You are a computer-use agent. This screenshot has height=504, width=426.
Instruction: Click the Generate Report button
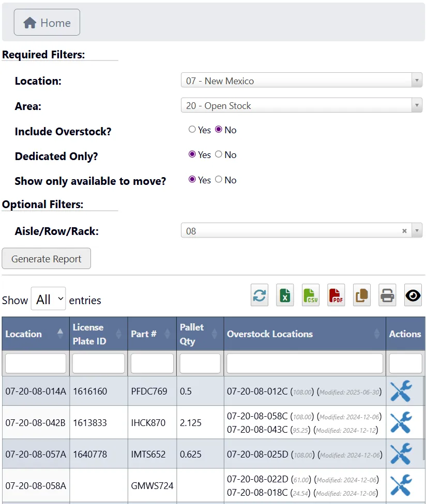(x=47, y=258)
